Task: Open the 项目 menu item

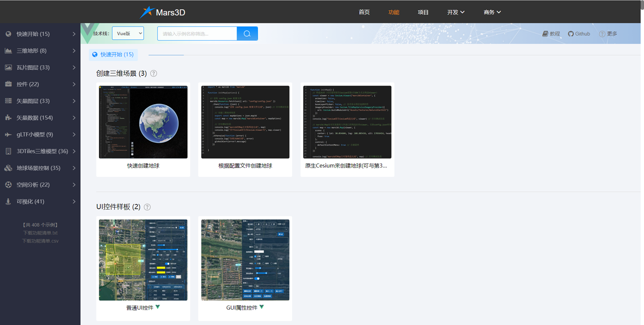Action: pos(423,12)
